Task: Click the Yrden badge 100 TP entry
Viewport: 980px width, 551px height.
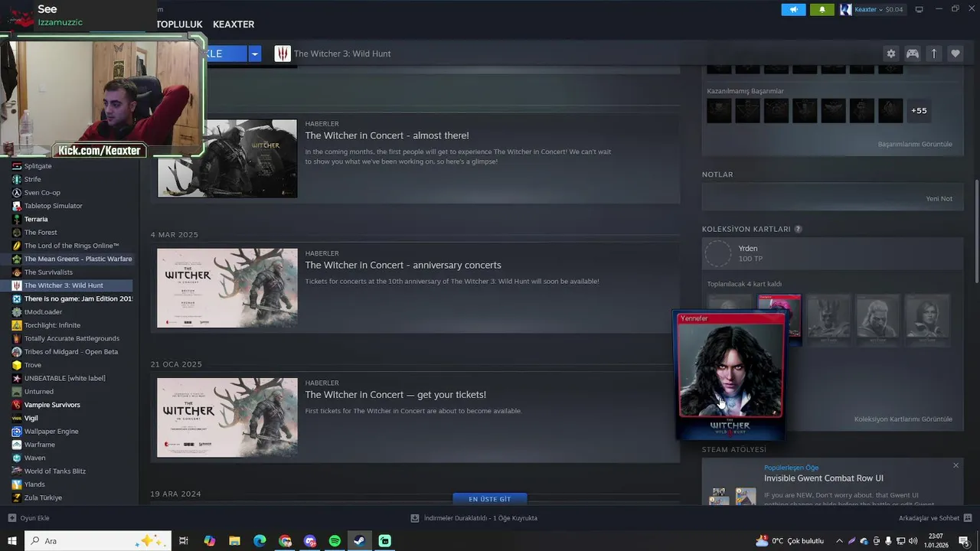Action: [x=832, y=253]
